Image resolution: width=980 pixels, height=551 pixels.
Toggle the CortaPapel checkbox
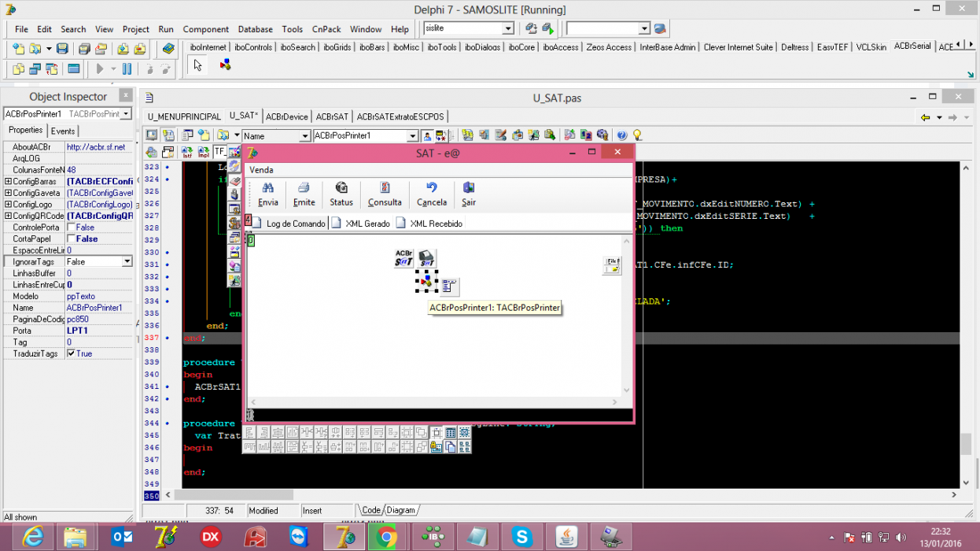71,239
